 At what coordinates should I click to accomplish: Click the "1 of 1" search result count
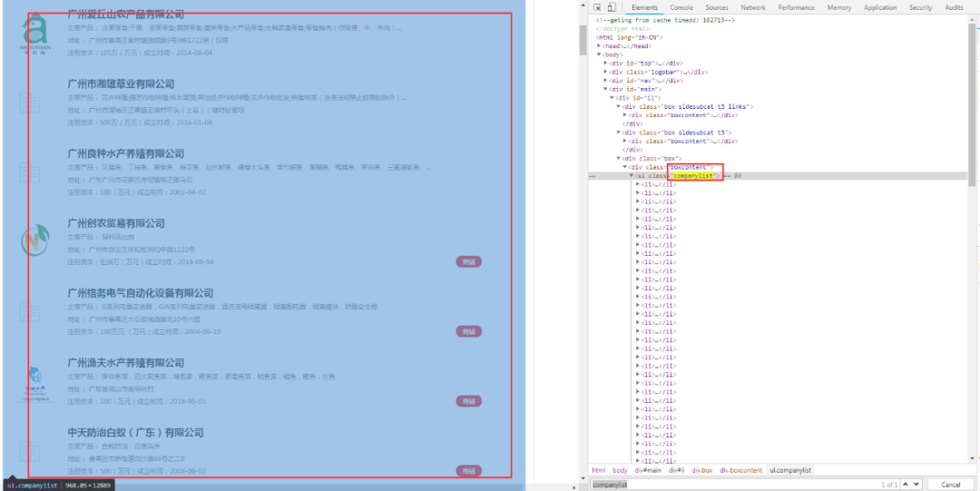tap(888, 485)
